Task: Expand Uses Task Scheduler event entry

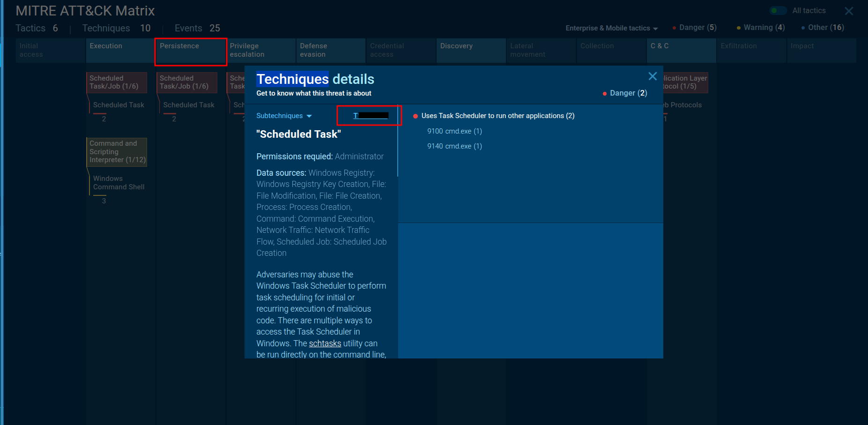Action: click(497, 116)
